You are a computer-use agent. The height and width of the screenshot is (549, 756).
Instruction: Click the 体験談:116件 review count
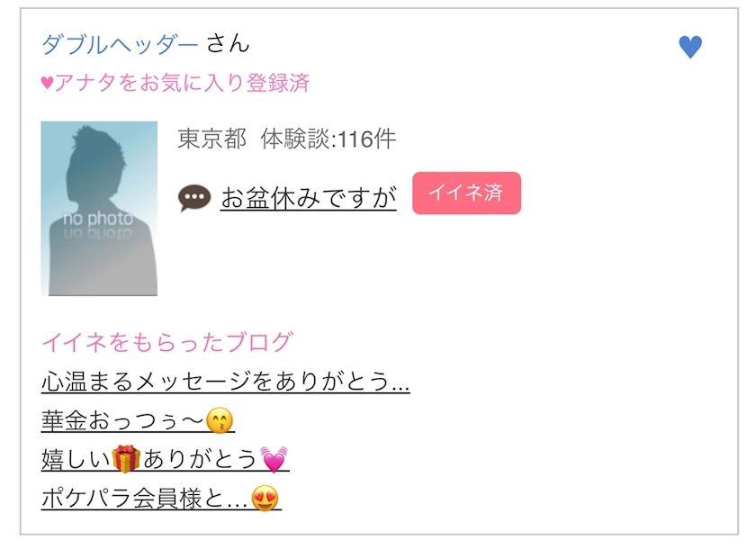click(328, 139)
